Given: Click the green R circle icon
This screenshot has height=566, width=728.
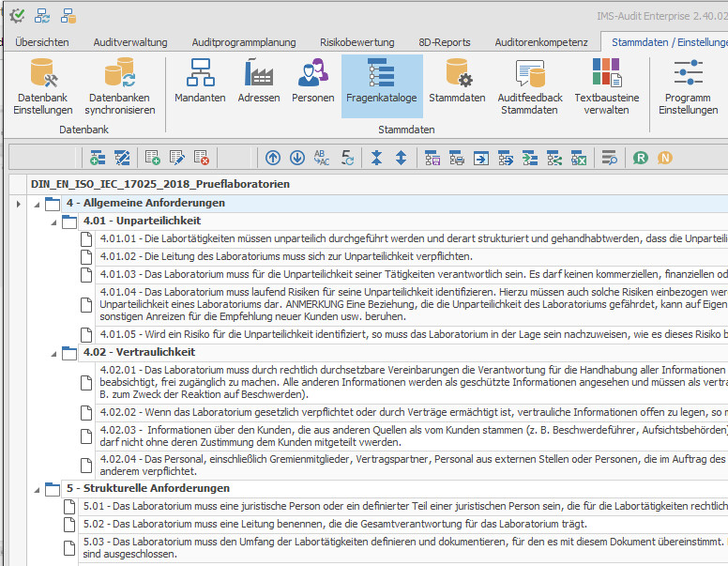Looking at the screenshot, I should (640, 158).
